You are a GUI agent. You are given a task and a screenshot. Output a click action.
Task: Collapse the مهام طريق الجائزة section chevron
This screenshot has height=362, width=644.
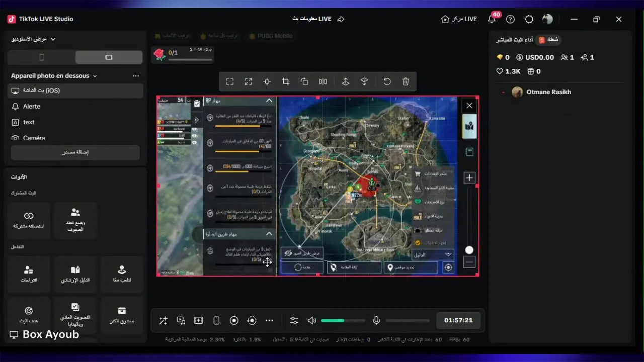pos(269,234)
